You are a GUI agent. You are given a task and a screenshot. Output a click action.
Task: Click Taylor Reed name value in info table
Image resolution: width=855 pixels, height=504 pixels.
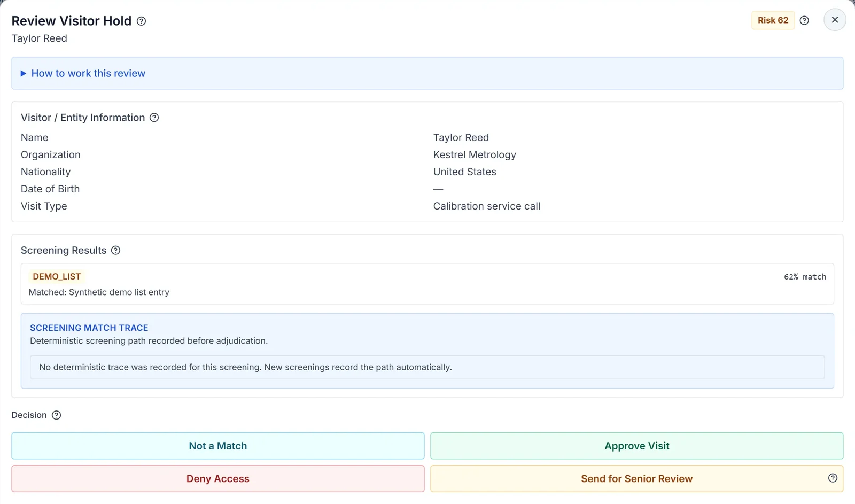[x=461, y=137]
